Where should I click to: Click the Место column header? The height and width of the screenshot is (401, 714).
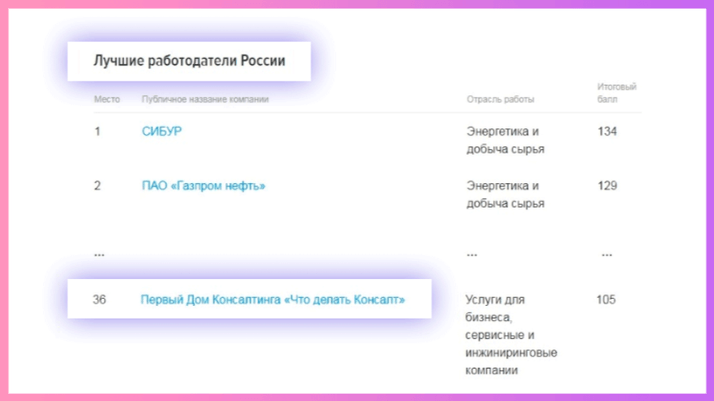pos(107,99)
